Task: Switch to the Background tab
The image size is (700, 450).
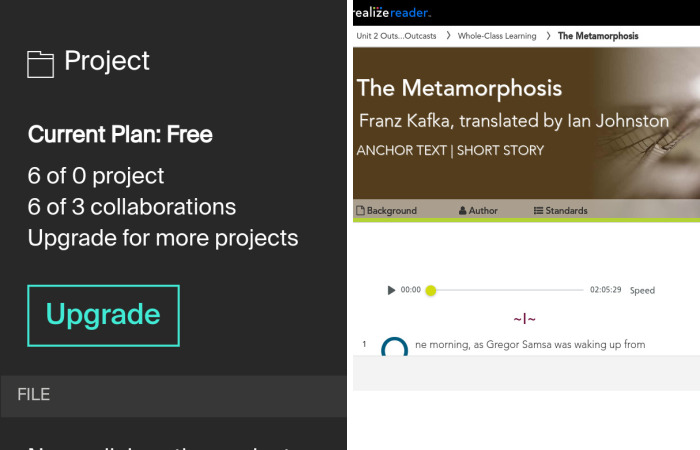Action: (391, 211)
